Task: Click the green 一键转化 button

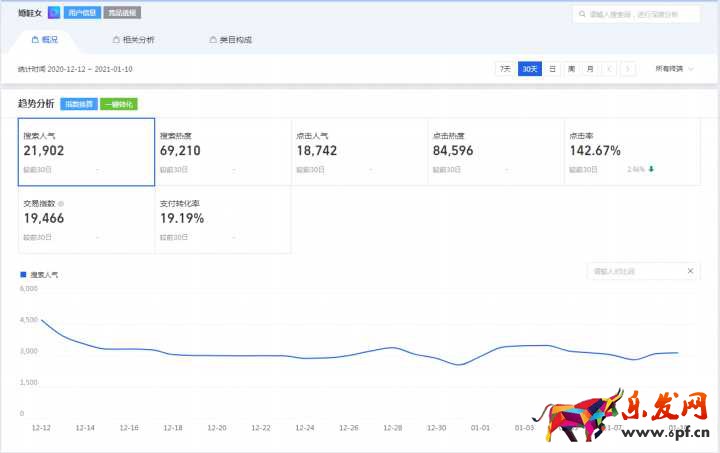Action: 118,104
